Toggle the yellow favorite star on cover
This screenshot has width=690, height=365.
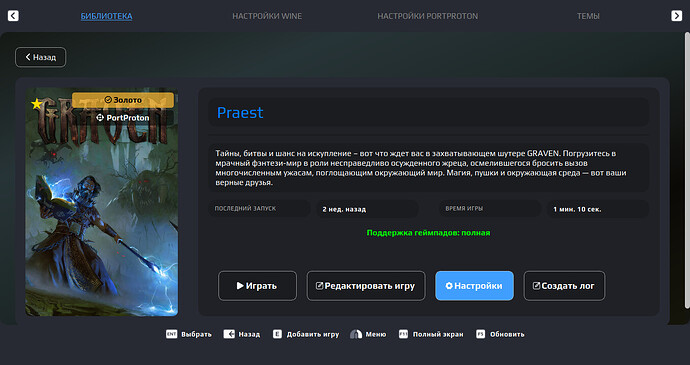(37, 104)
